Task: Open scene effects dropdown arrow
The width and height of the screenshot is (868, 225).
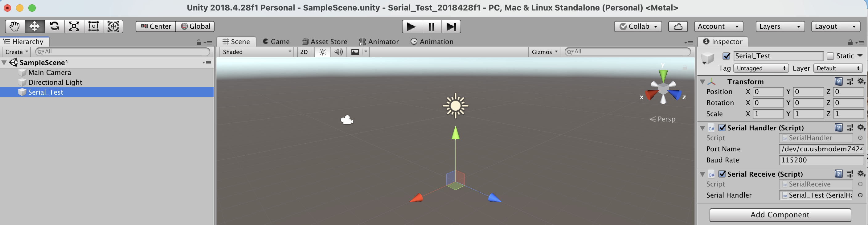Action: pos(366,52)
